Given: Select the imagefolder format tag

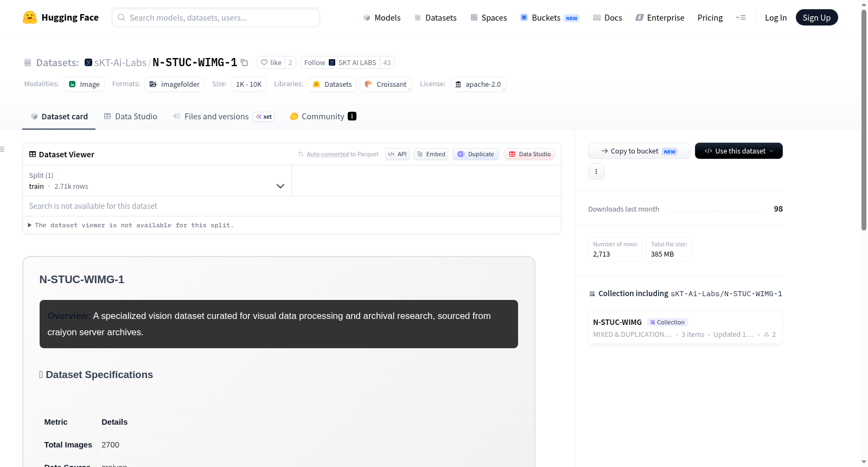Looking at the screenshot, I should (174, 84).
